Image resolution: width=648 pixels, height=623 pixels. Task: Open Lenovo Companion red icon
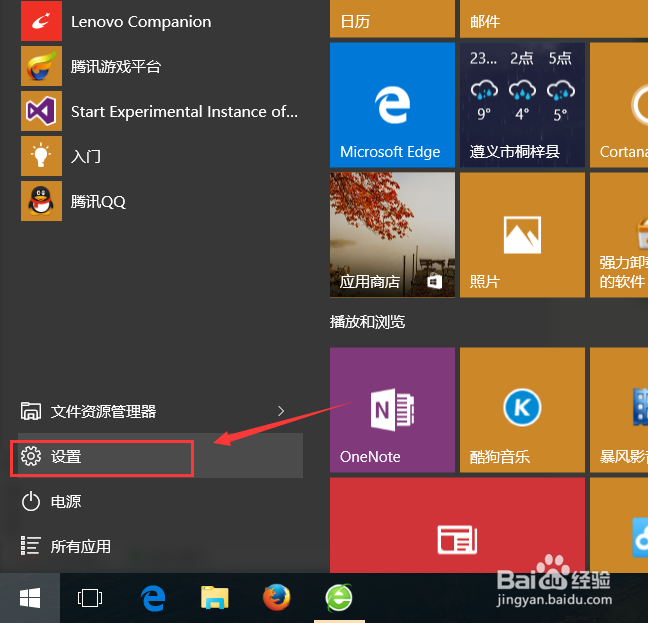[x=41, y=21]
